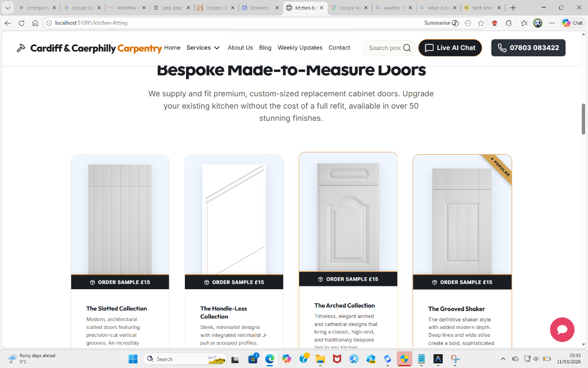The width and height of the screenshot is (588, 368).
Task: Go to the Weekly Updates page
Action: (300, 48)
